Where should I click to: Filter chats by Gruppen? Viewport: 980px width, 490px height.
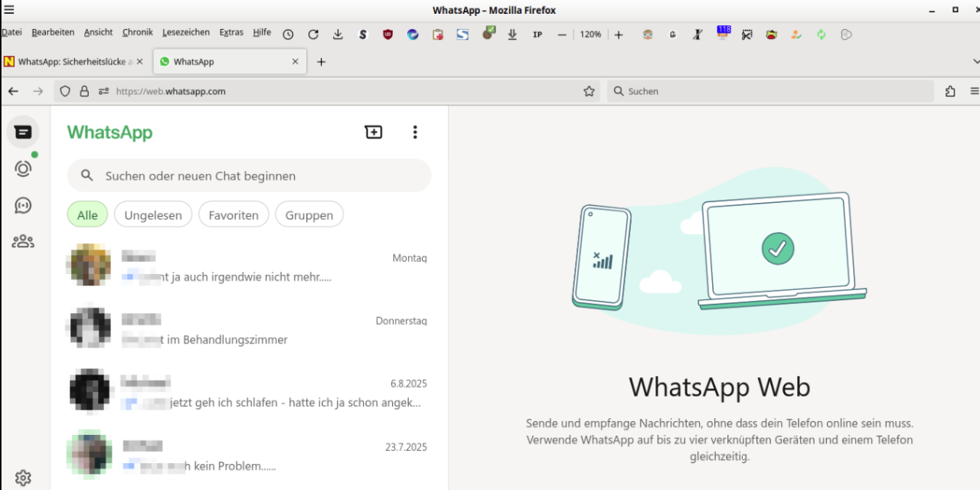(x=309, y=215)
